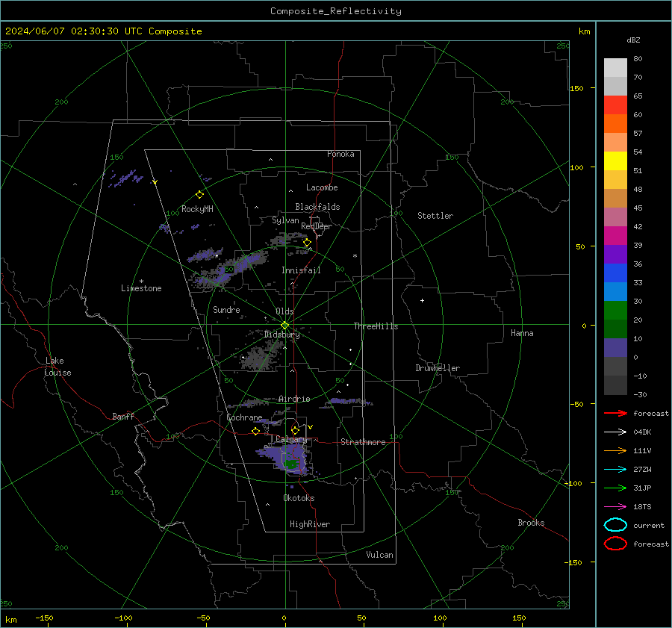Click the green 31JP arrow icon

[x=615, y=488]
